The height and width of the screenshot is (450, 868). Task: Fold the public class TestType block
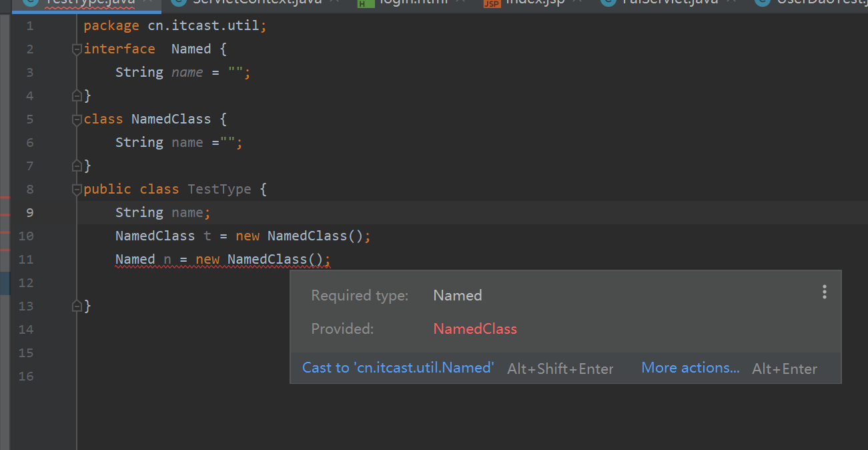point(77,190)
